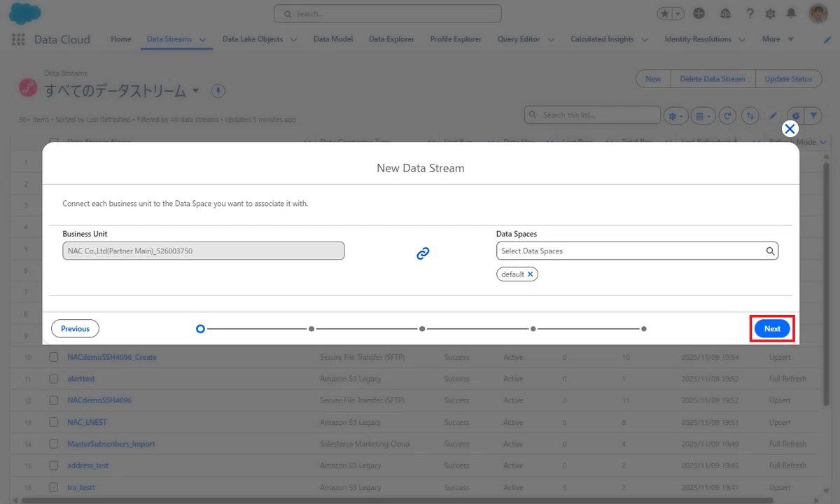
Task: Click the edit navigation pencil icon
Action: click(x=827, y=40)
